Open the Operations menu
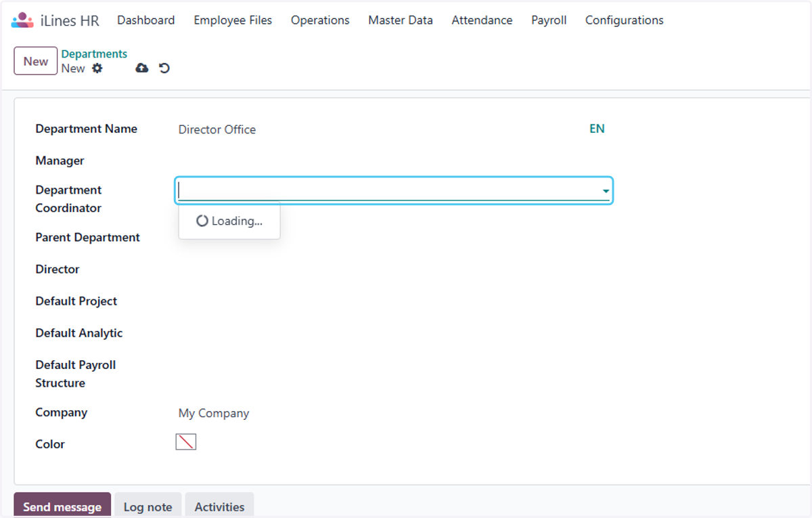 point(320,20)
